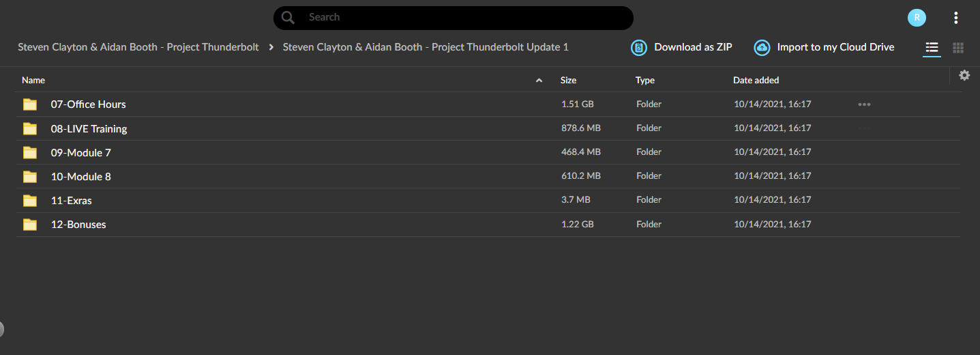Click the search magnifier icon
The width and height of the screenshot is (980, 355).
pos(288,18)
